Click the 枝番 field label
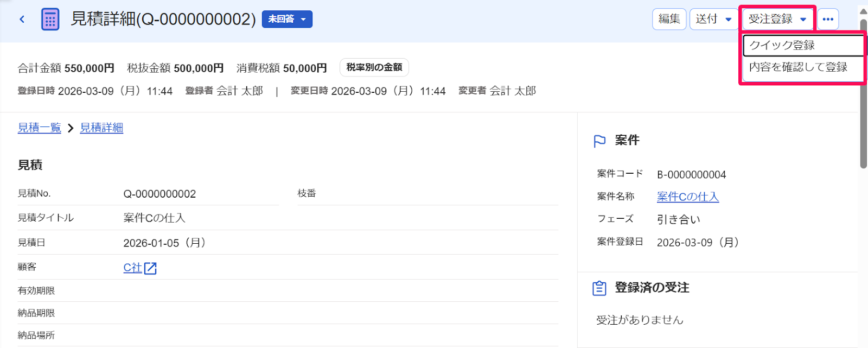The width and height of the screenshot is (868, 348). [307, 193]
